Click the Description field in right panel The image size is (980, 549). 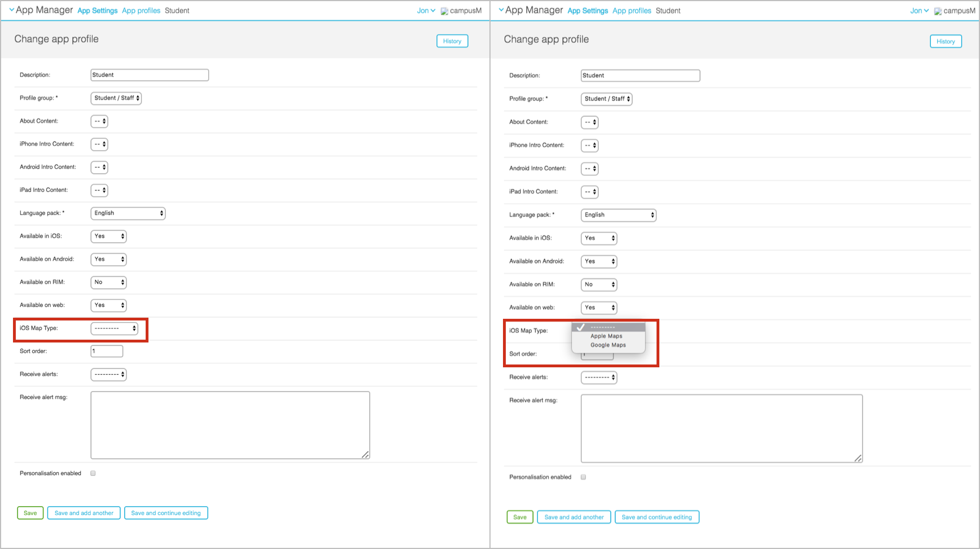[640, 76]
